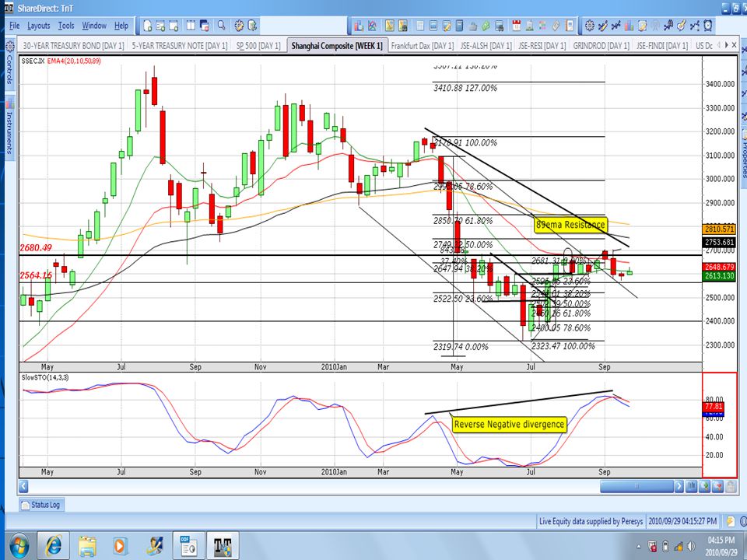Viewport: 747px width, 560px height.
Task: Open the Instruments side panel
Action: click(9, 126)
